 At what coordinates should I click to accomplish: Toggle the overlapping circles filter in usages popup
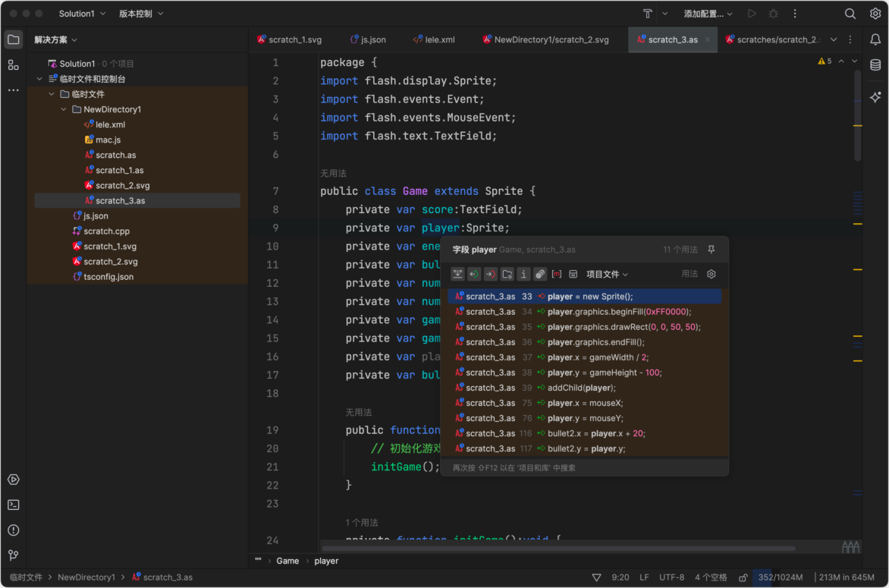540,275
